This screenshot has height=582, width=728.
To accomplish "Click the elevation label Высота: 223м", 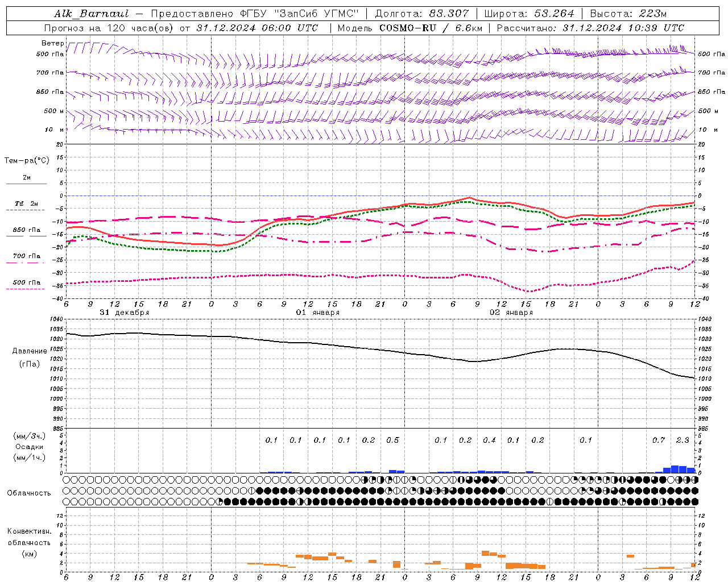I will [x=628, y=14].
